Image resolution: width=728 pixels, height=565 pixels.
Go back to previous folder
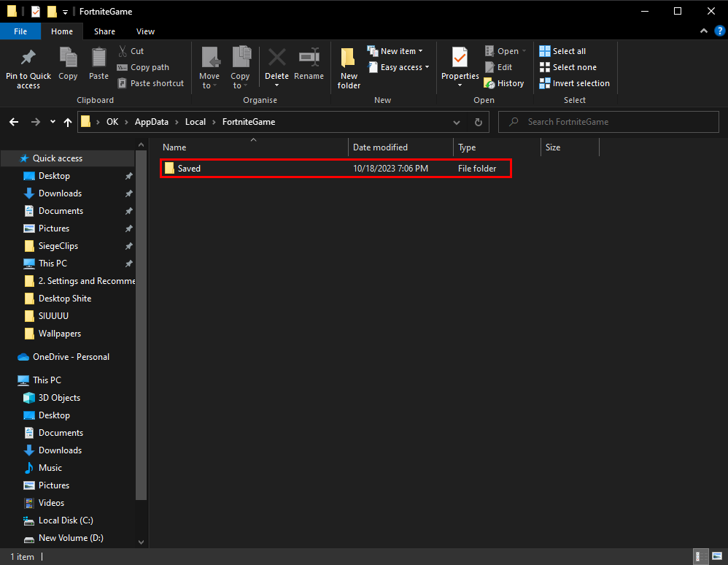[14, 122]
